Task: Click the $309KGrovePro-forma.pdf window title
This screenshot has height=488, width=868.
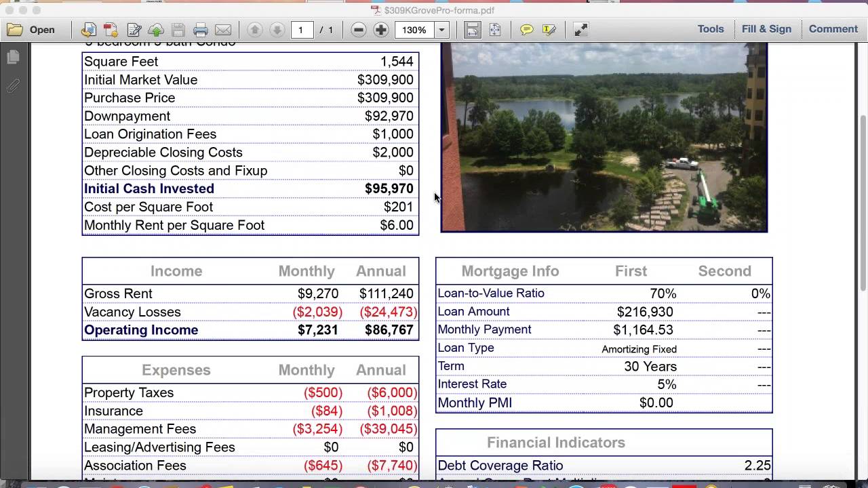Action: click(439, 10)
